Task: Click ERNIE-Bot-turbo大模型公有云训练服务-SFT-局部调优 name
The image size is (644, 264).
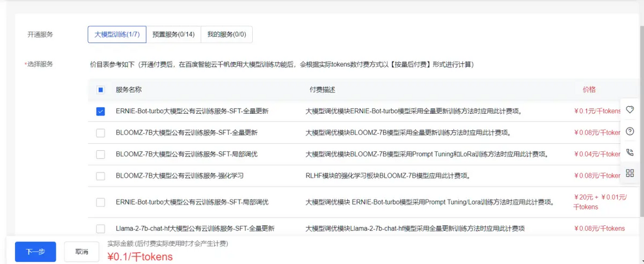Action: click(x=192, y=202)
